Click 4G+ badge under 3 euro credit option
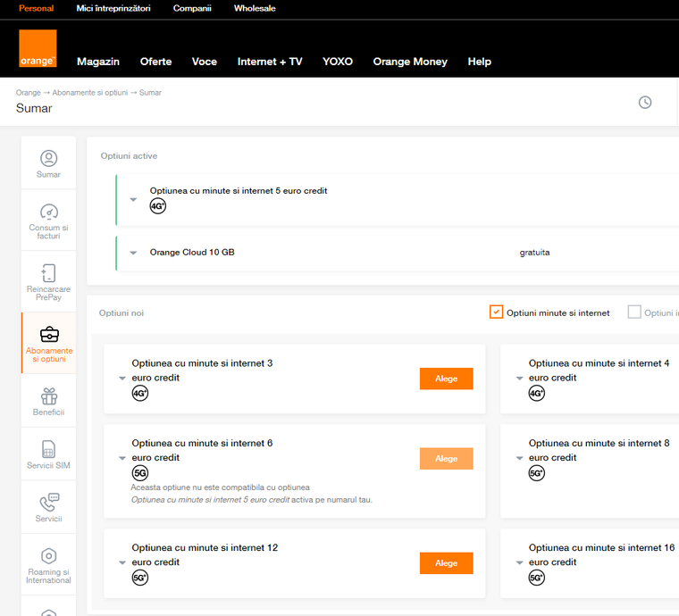Image resolution: width=679 pixels, height=616 pixels. point(140,393)
